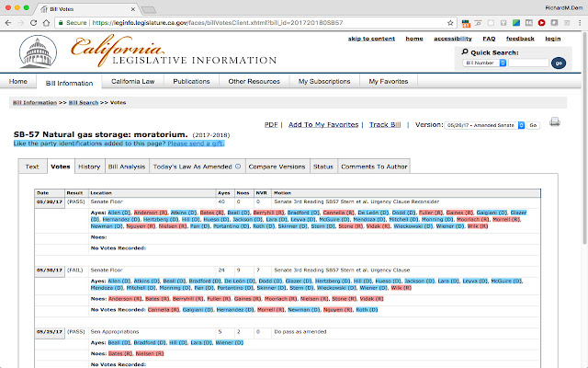Click Go button next to Version dropdown
This screenshot has height=368, width=588.
[533, 125]
